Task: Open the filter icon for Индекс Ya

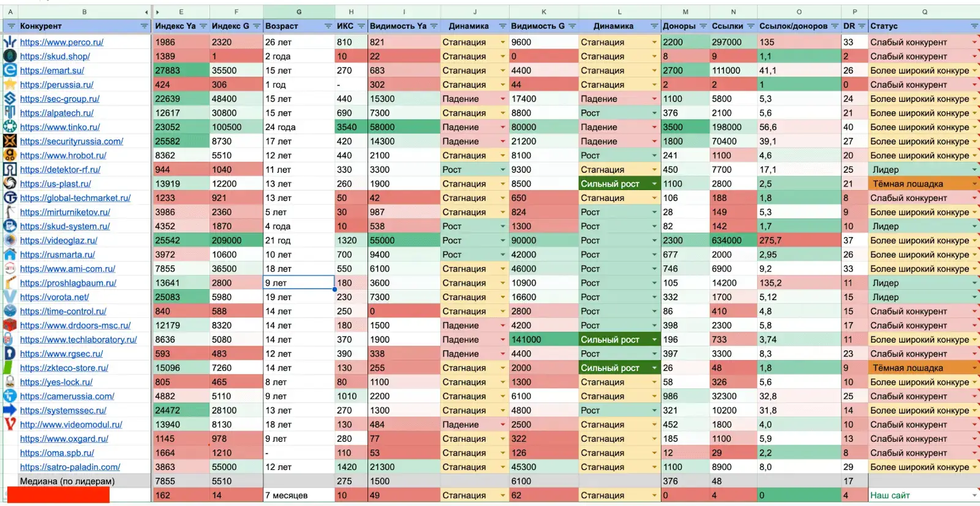Action: (203, 26)
